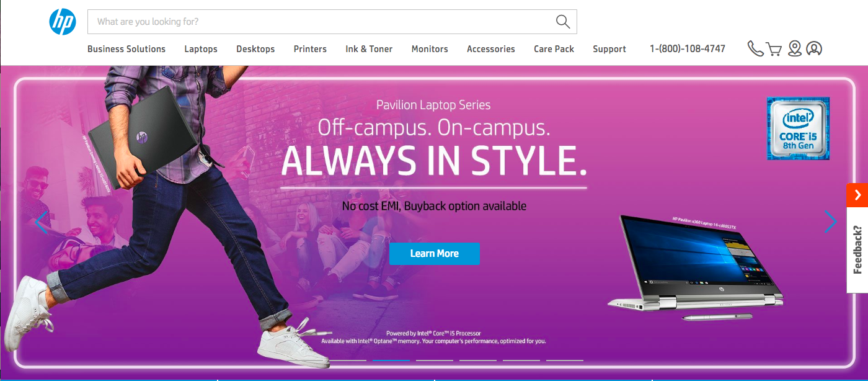Screen dimensions: 868x381
Task: Select the first carousel slide indicator
Action: pos(348,360)
